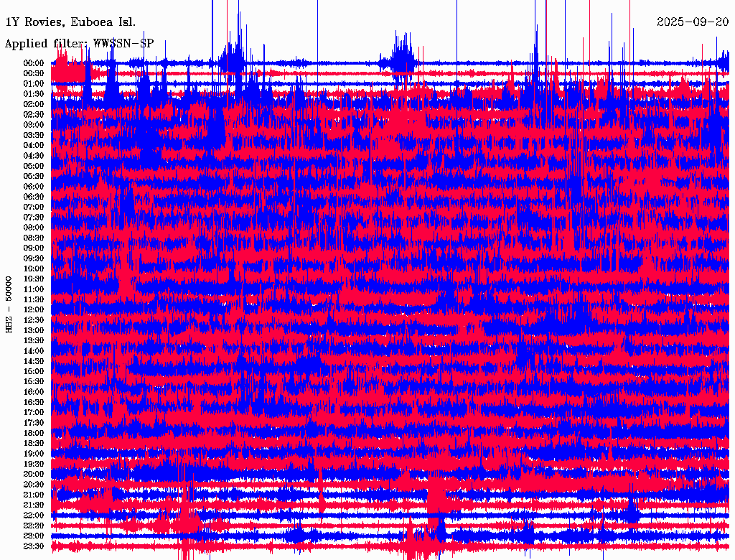Click the 00:00 time label
Image resolution: width=735 pixels, height=560 pixels.
pyautogui.click(x=34, y=63)
